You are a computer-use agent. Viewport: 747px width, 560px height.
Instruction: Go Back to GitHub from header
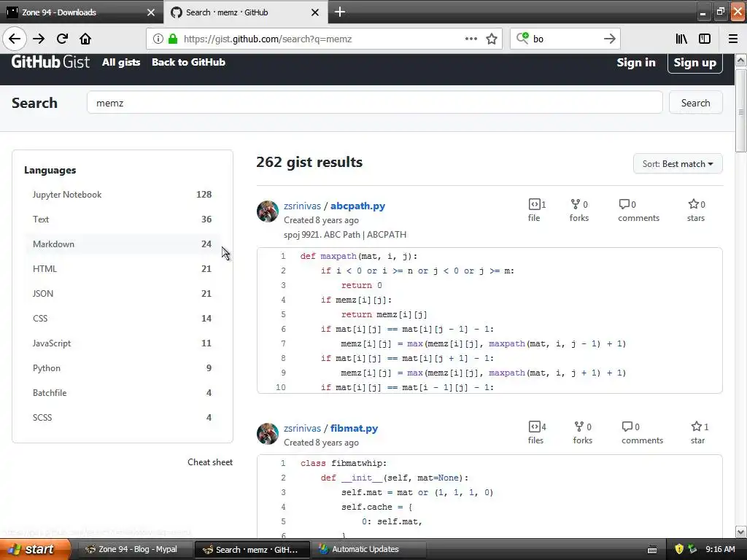click(x=189, y=62)
